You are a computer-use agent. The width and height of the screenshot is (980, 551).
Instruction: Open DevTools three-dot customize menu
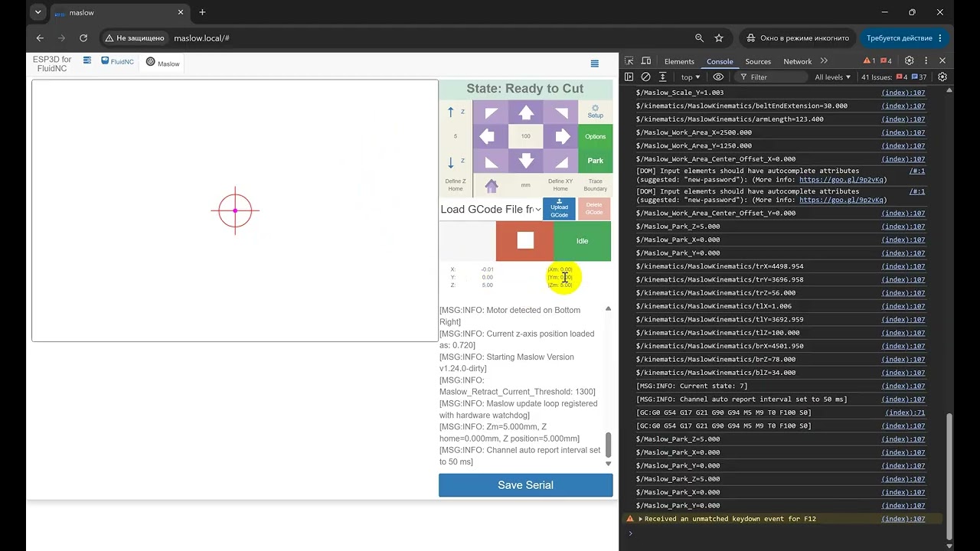[x=926, y=60]
